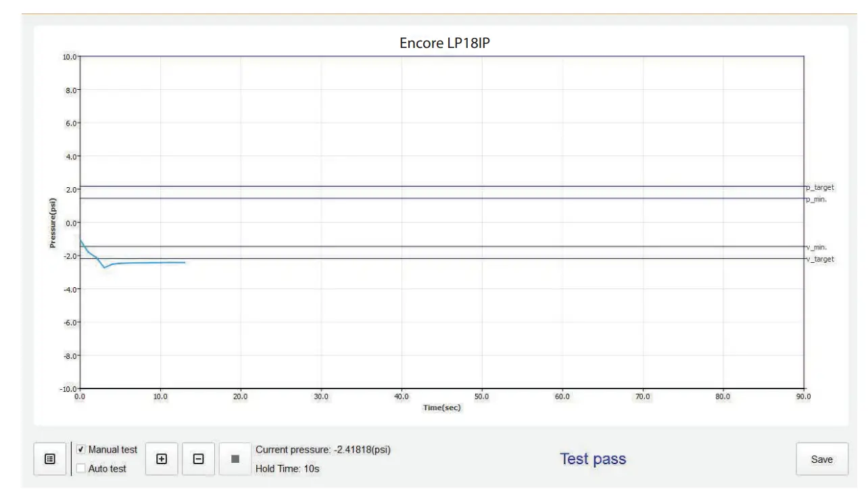
Task: Click the '60.0' time axis tick
Action: pyautogui.click(x=562, y=397)
